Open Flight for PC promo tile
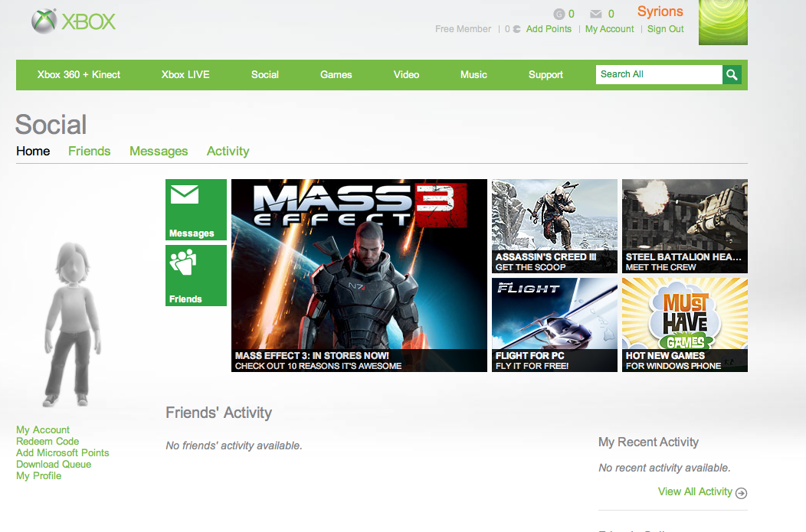Screen dimensions: 806x532 pyautogui.click(x=554, y=325)
